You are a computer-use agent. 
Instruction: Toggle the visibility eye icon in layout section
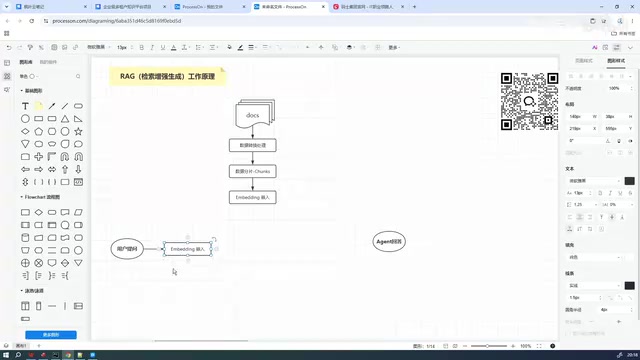click(630, 141)
